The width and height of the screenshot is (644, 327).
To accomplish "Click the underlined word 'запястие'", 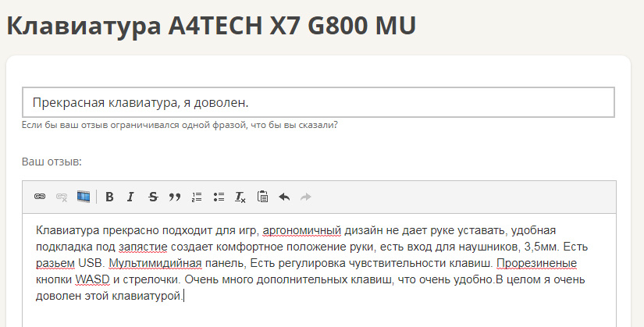I will click(x=143, y=247).
